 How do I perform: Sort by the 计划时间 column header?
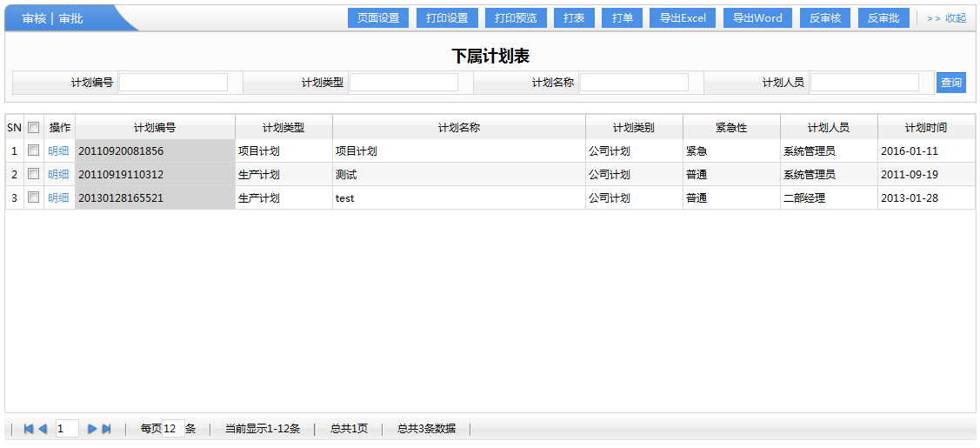tap(925, 128)
